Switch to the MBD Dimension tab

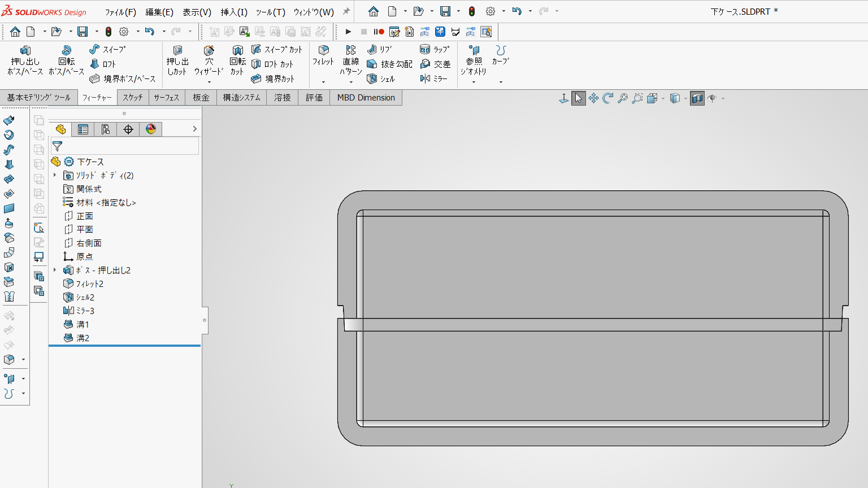(366, 98)
